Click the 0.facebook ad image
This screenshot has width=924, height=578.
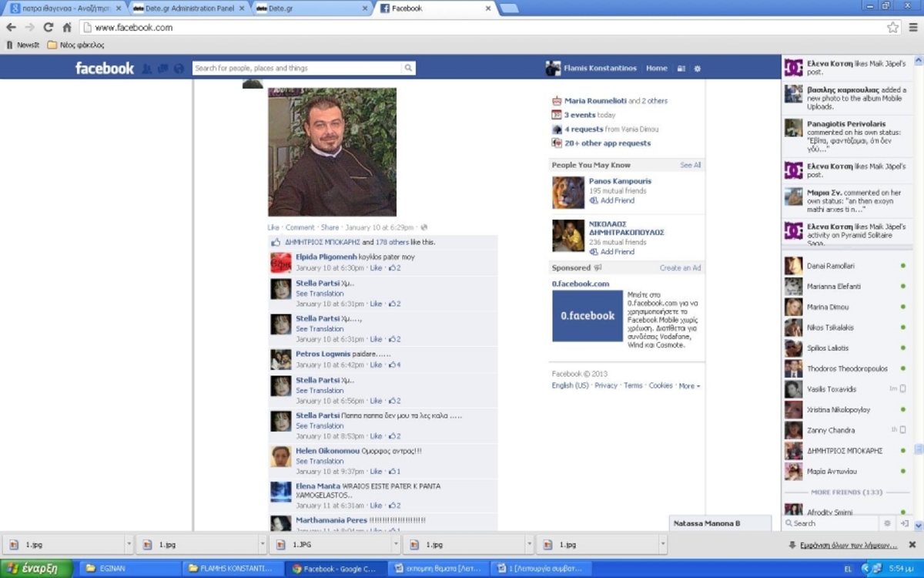pos(588,316)
